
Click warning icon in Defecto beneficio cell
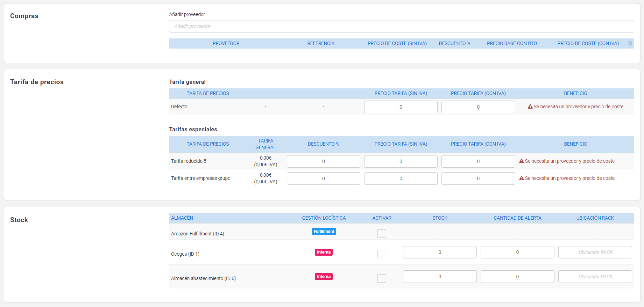tap(530, 107)
